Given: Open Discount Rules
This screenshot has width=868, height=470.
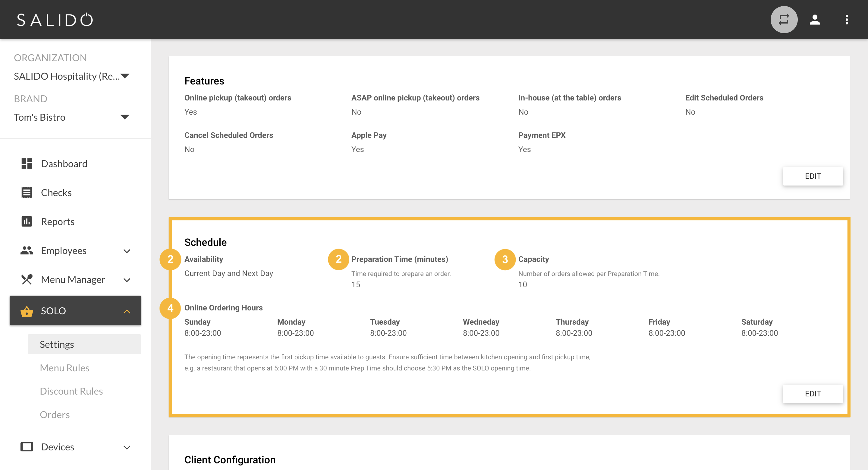Looking at the screenshot, I should [71, 391].
